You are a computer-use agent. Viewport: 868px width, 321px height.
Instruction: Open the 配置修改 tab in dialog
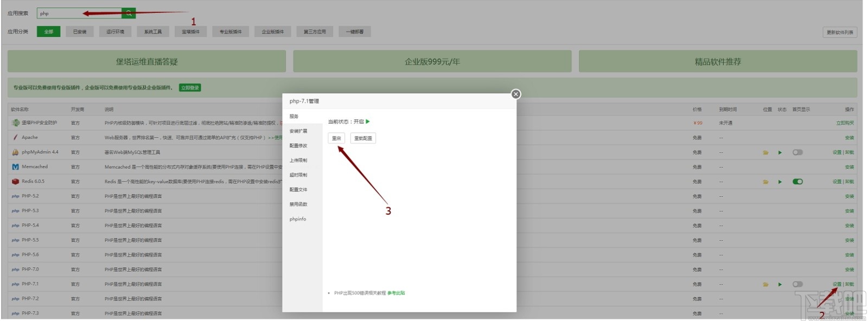click(x=302, y=146)
